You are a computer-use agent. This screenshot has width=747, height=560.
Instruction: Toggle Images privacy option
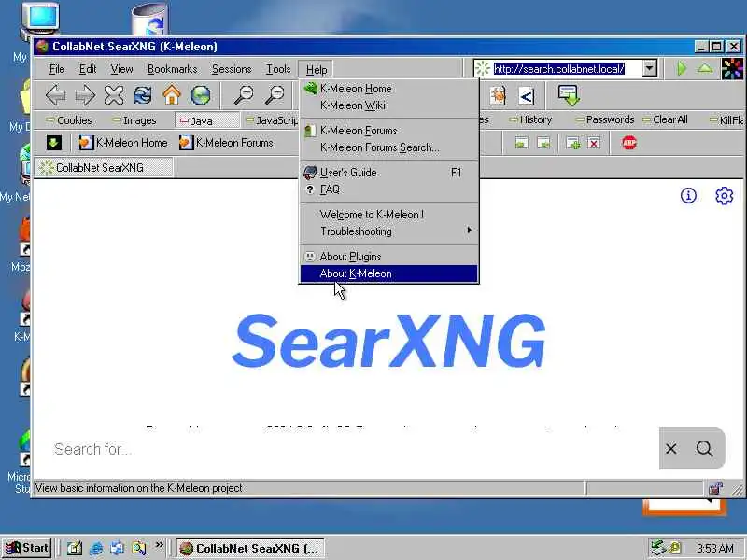click(x=134, y=120)
